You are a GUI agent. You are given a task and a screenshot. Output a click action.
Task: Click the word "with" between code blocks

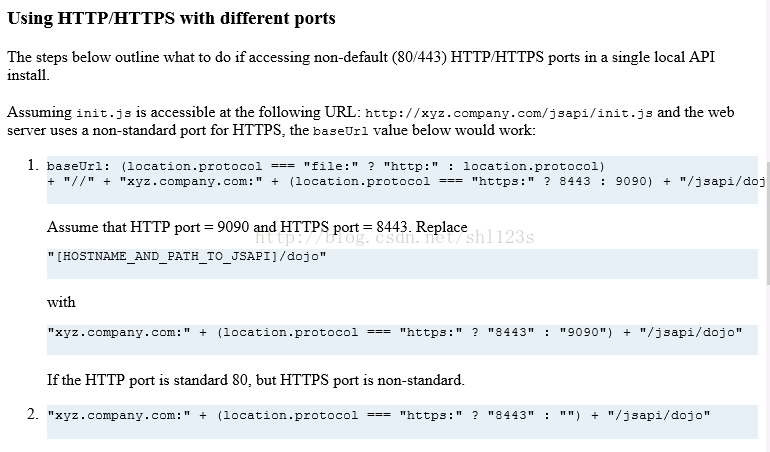coord(61,302)
